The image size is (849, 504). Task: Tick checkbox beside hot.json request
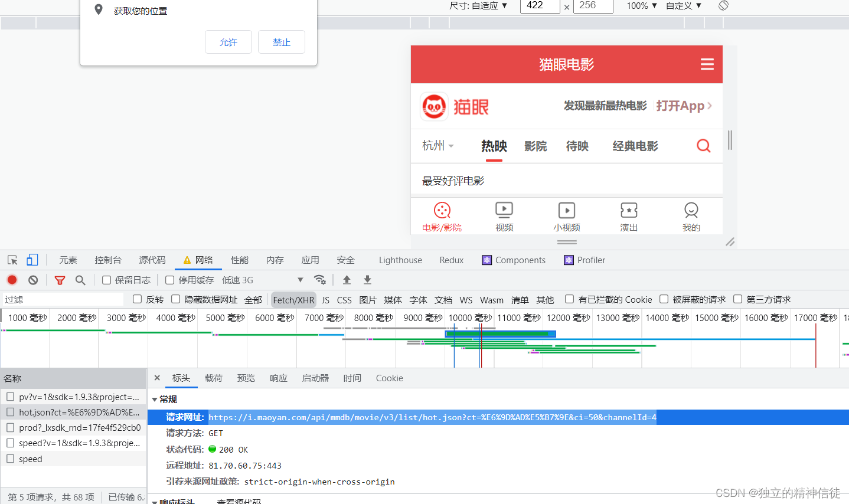point(10,412)
